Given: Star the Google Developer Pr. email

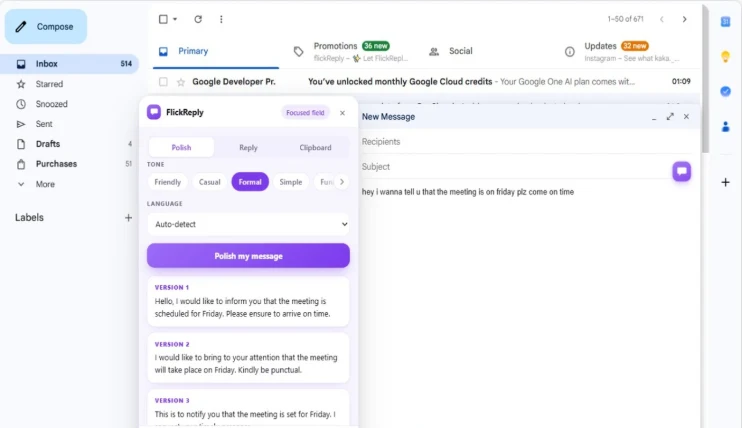Looking at the screenshot, I should click(181, 82).
